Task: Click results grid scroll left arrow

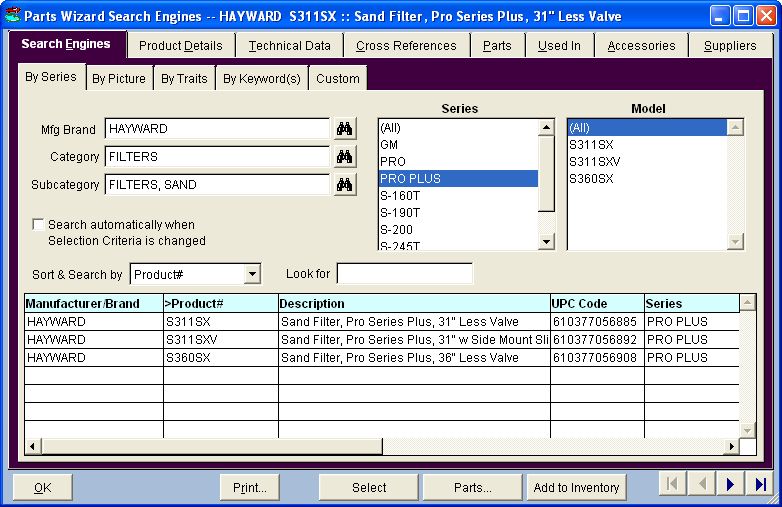Action: pyautogui.click(x=33, y=446)
